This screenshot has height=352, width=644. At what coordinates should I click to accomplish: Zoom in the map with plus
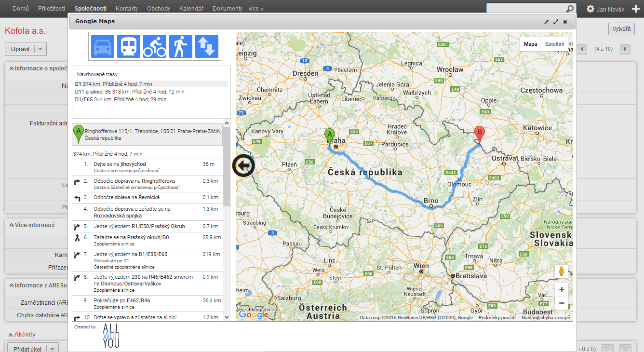pyautogui.click(x=561, y=290)
